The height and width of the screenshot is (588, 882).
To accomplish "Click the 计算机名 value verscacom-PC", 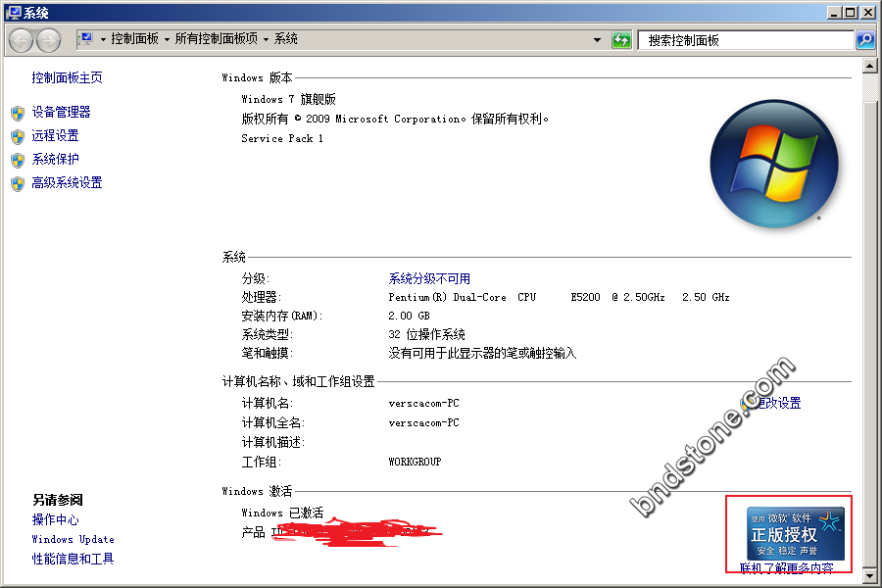I will tap(423, 404).
